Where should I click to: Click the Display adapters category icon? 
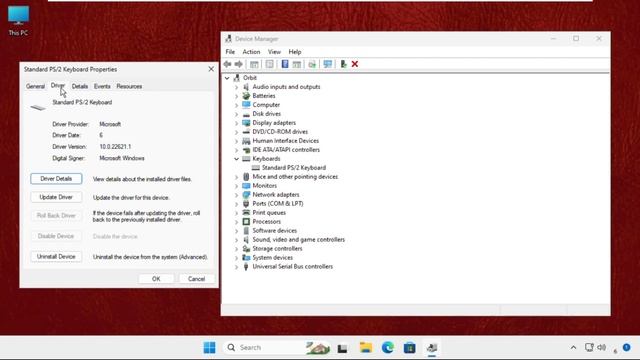point(246,123)
